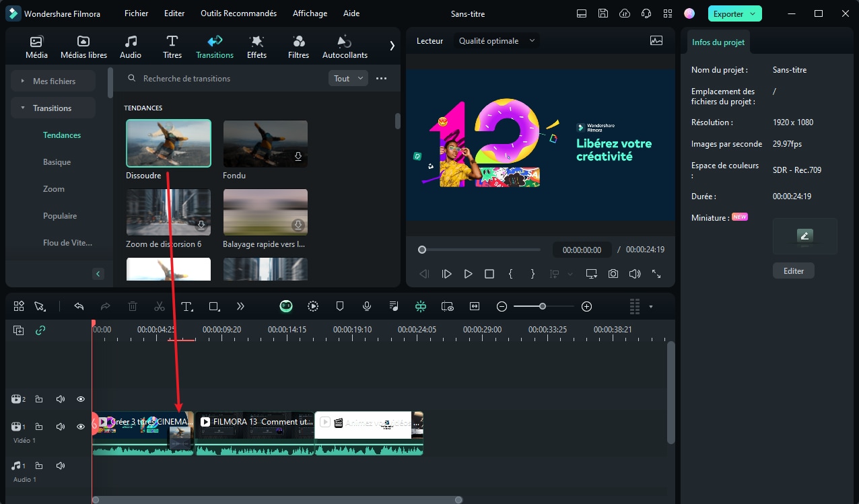Select the text tool in timeline toolbar
This screenshot has width=859, height=504.
(187, 306)
